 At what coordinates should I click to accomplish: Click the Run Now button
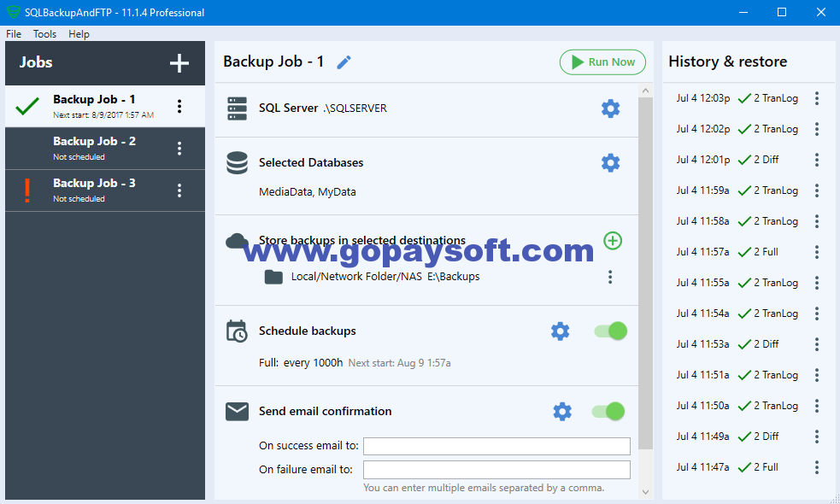click(x=602, y=62)
